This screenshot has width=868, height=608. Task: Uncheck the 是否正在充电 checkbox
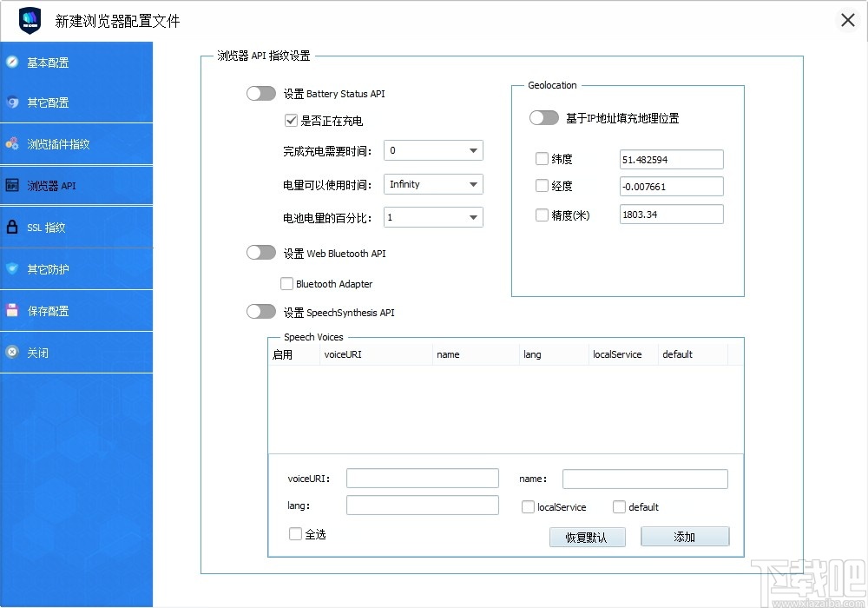pyautogui.click(x=292, y=121)
